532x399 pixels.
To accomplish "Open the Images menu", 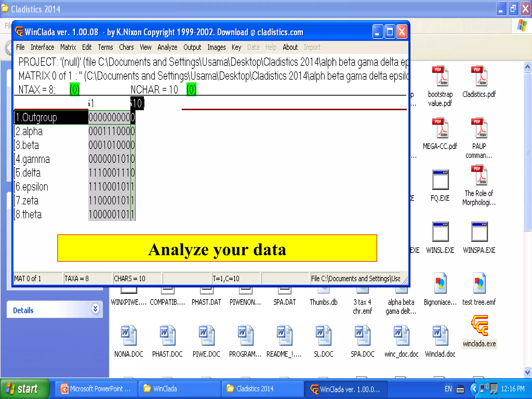I will [x=216, y=47].
